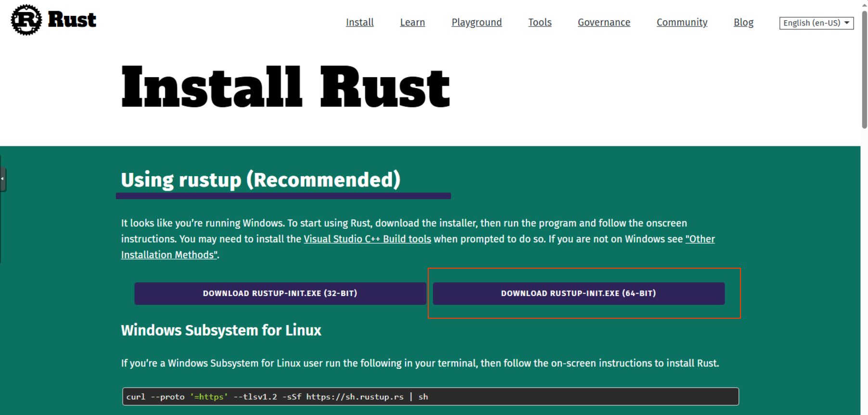Follow the Visual Studio C++ Build tools link
The width and height of the screenshot is (868, 415).
click(367, 239)
